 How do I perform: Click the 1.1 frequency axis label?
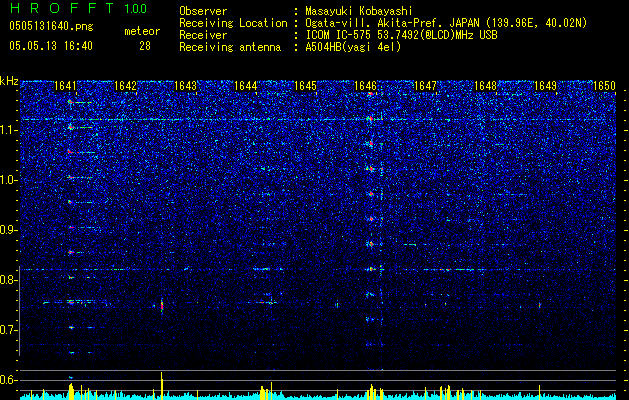8,130
